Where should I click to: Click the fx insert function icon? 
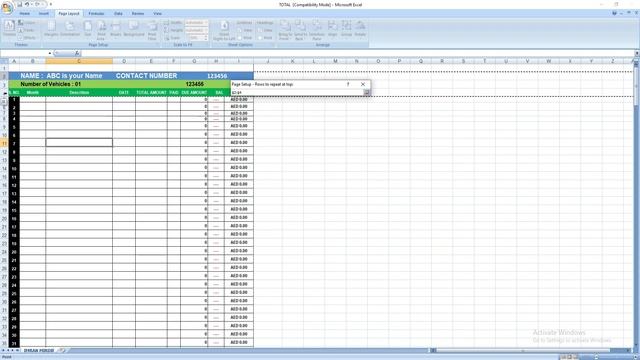pyautogui.click(x=77, y=53)
